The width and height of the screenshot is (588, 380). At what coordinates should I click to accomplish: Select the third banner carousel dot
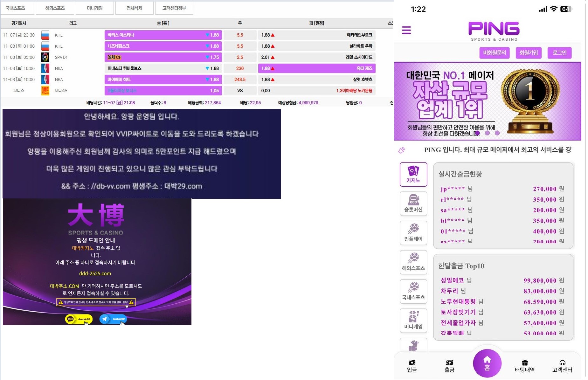497,133
